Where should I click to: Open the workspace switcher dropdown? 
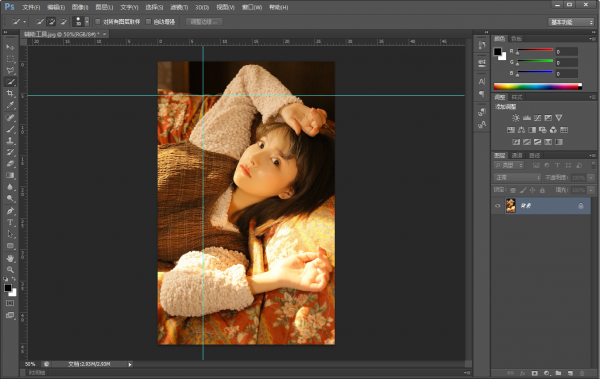(571, 22)
